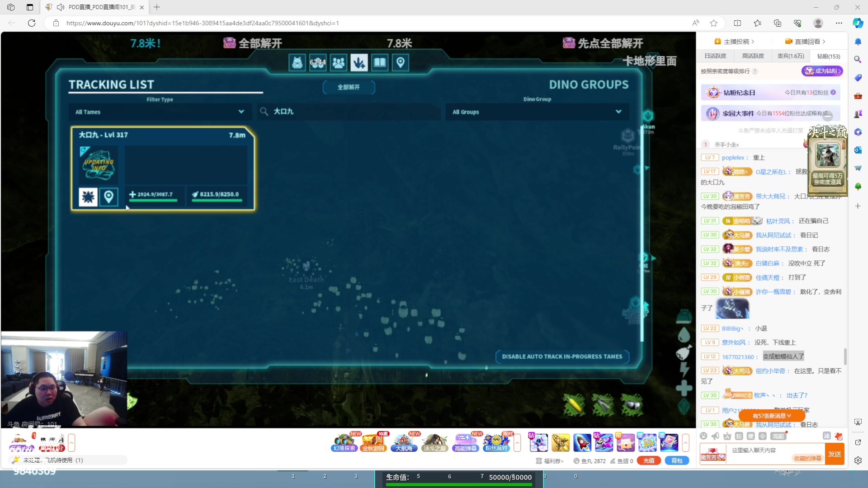The height and width of the screenshot is (488, 868).
Task: Expand the activity icons list arrow
Action: (x=517, y=443)
